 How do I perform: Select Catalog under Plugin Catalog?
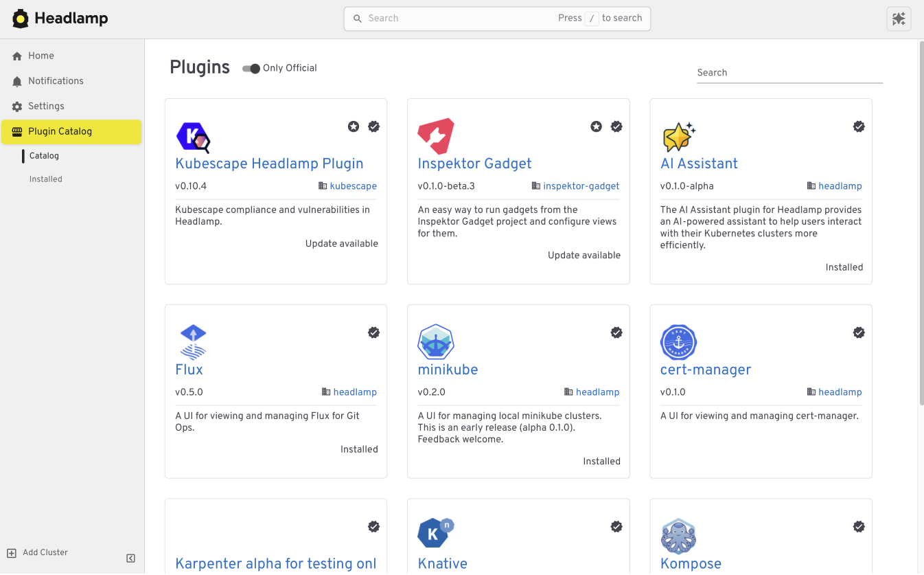coord(44,155)
